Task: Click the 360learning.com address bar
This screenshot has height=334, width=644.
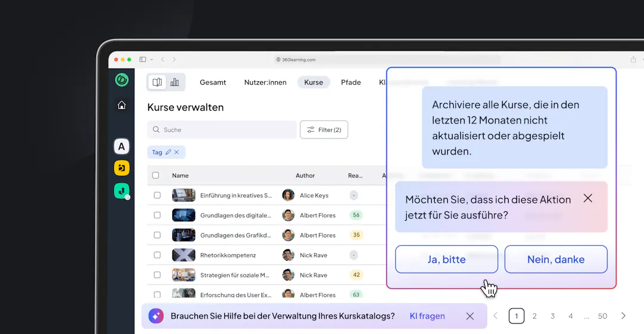Action: (x=387, y=60)
